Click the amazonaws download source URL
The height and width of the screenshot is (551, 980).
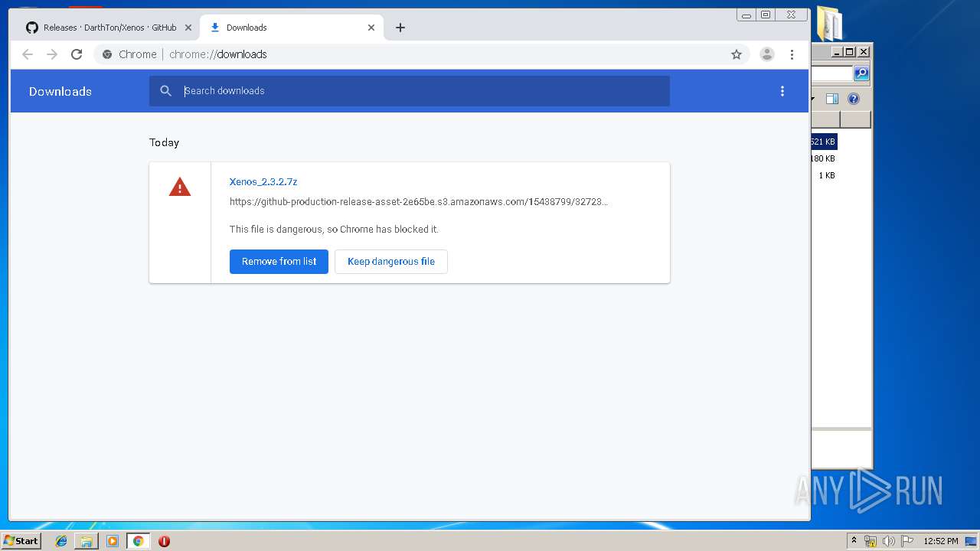pos(419,202)
